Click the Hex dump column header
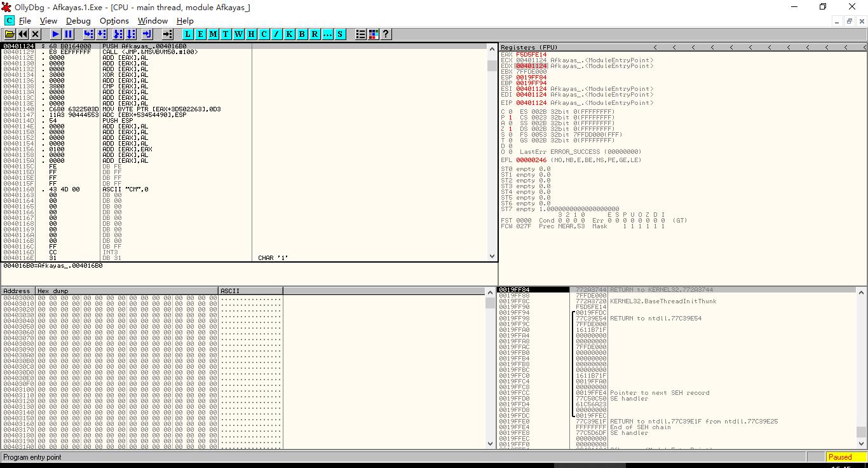Viewport: 868px width, 468px height. click(127, 291)
